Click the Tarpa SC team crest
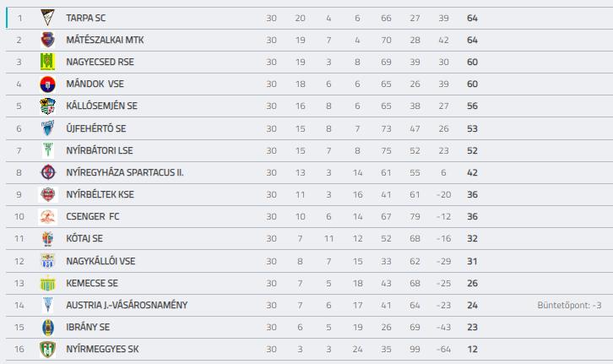Viewport: 613px width, 364px height. (47, 18)
